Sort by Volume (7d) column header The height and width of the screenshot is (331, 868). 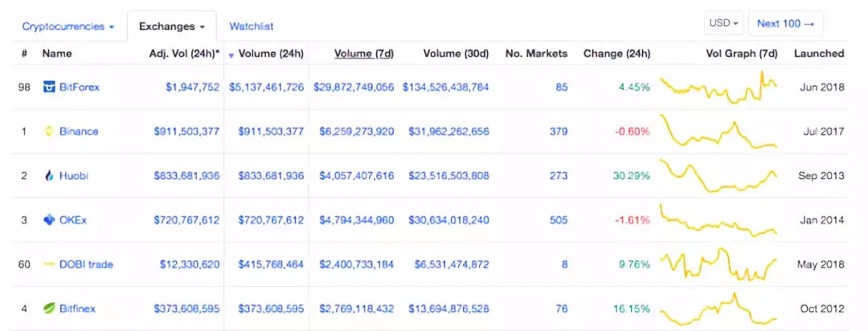(x=364, y=54)
